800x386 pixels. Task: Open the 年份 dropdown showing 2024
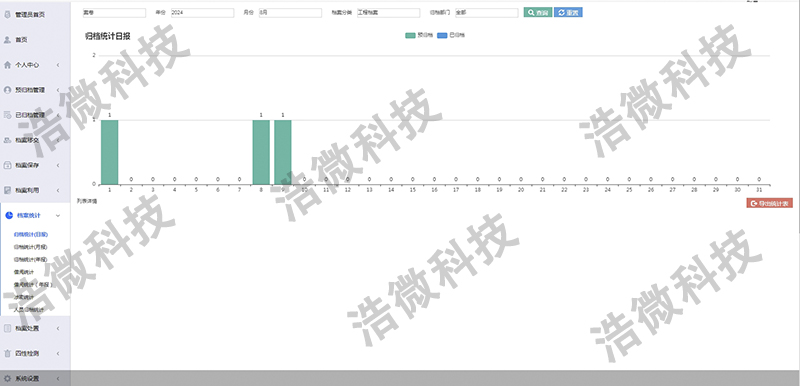coord(202,13)
